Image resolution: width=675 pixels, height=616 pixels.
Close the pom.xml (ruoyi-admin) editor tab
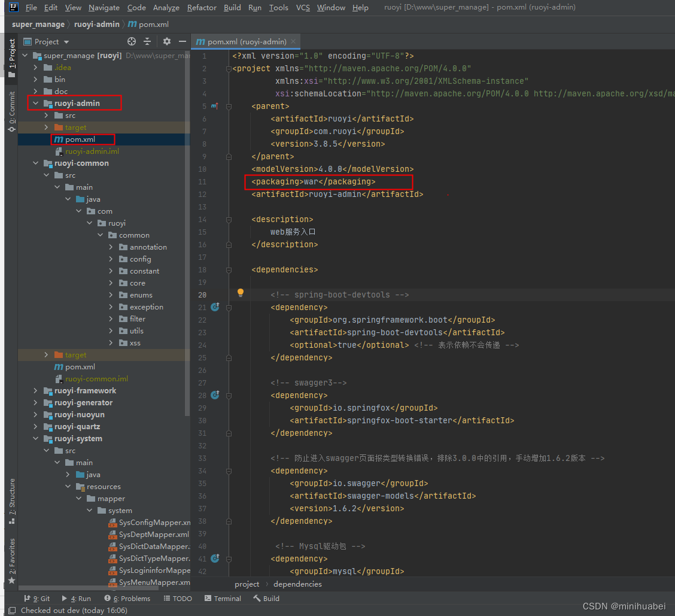293,41
